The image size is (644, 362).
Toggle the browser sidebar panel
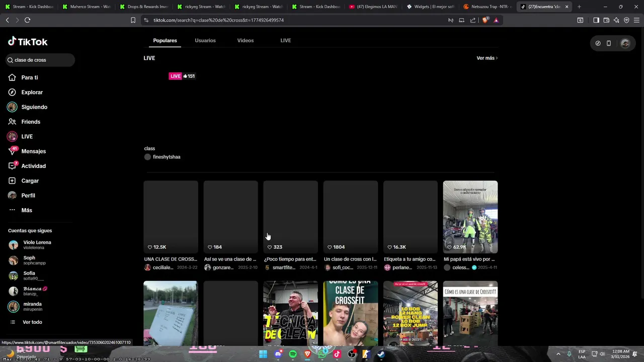click(x=596, y=20)
